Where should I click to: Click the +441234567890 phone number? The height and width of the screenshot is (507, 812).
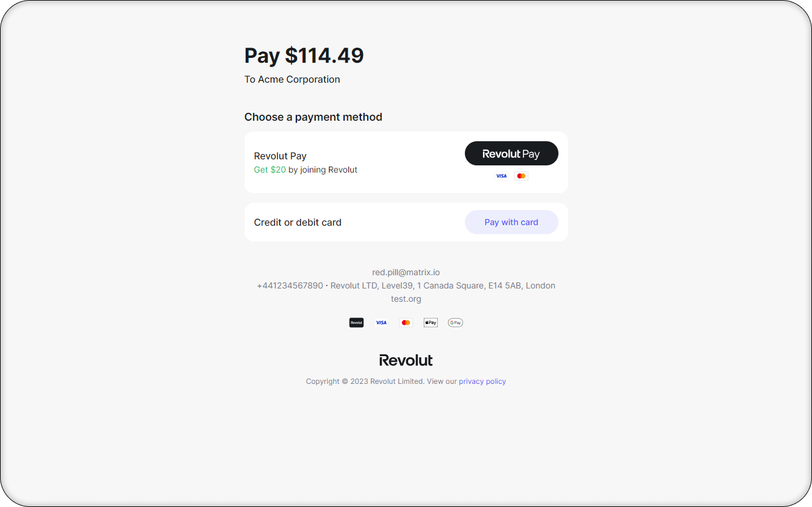pos(290,285)
